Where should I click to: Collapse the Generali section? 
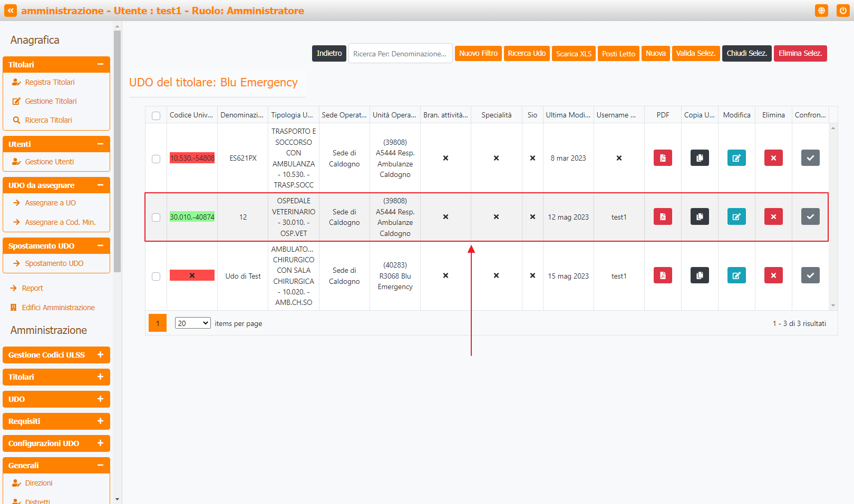point(100,465)
